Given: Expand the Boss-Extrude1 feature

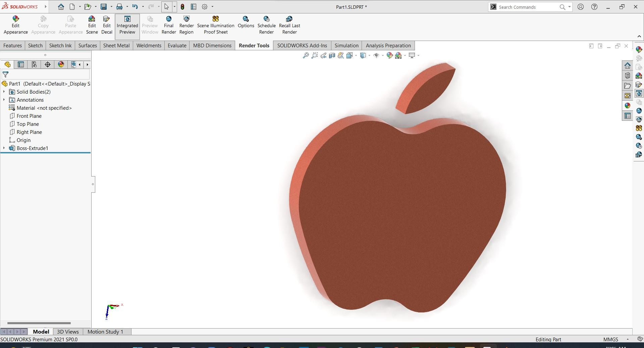Looking at the screenshot, I should (x=4, y=148).
